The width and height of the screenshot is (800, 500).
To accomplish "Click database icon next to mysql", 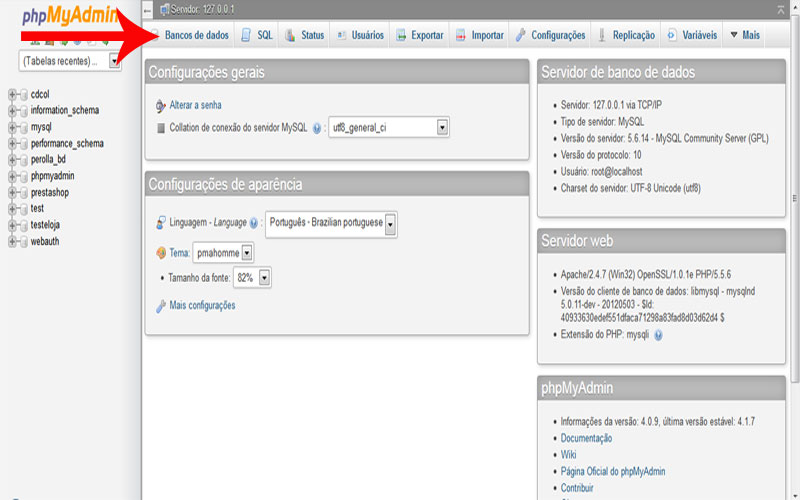I will (x=23, y=128).
